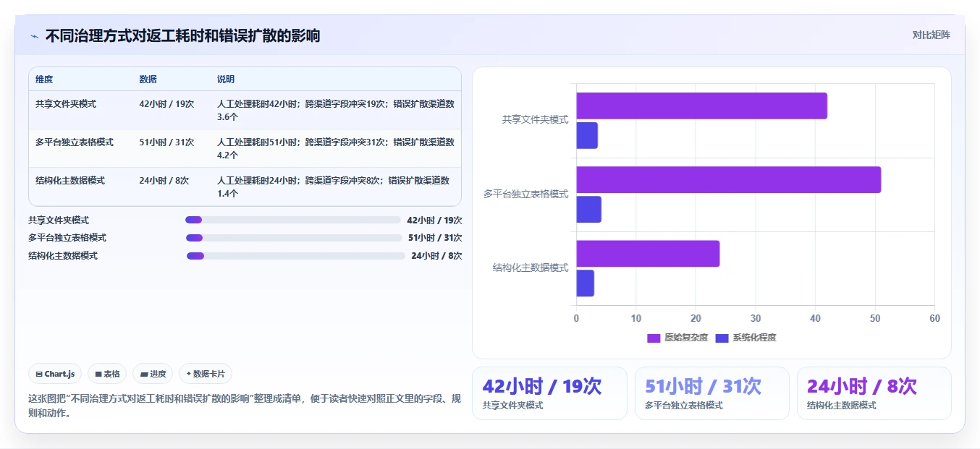Click the x-axis tick label 30
This screenshot has width=980, height=449.
coord(756,319)
